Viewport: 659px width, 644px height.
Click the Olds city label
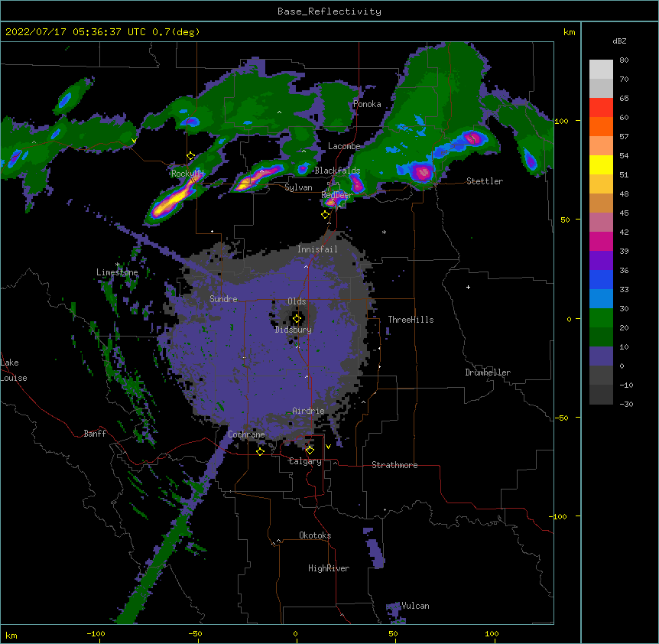click(297, 301)
